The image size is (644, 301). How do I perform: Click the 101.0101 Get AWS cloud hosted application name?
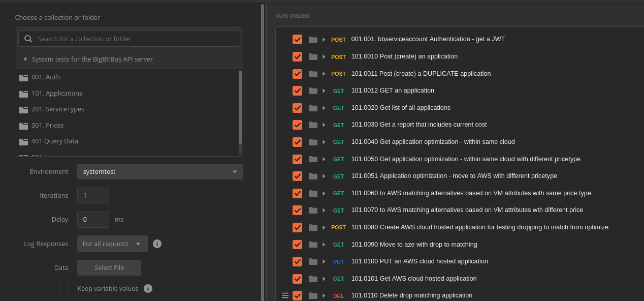414,279
